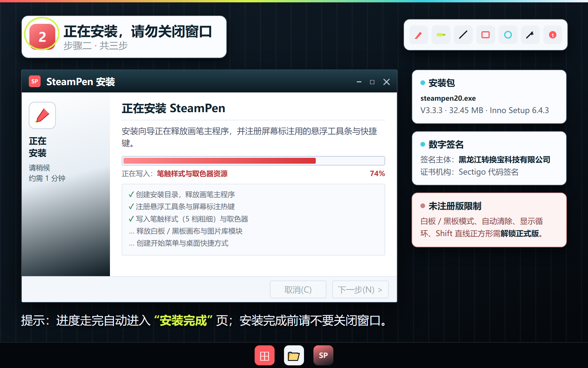
Task: Pick the arrow drawing tool
Action: tap(530, 35)
